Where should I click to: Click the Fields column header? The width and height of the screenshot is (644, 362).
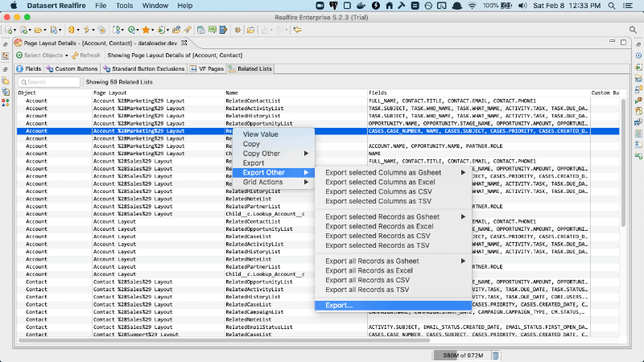[x=478, y=93]
